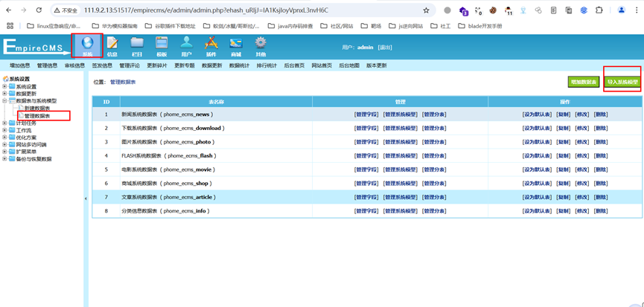Open 增加信息 in the submenu bar
Viewport: 644px width, 307px height.
pyautogui.click(x=20, y=65)
